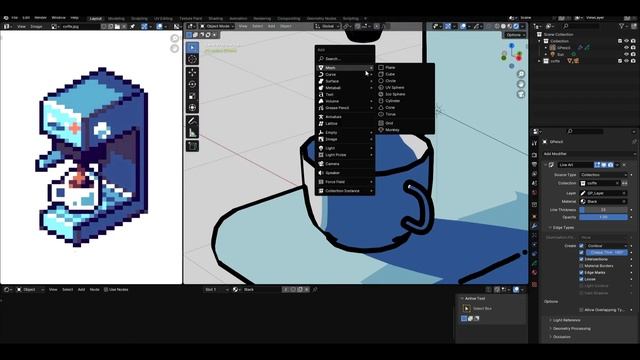Open the Source Type dropdown

coord(603,175)
